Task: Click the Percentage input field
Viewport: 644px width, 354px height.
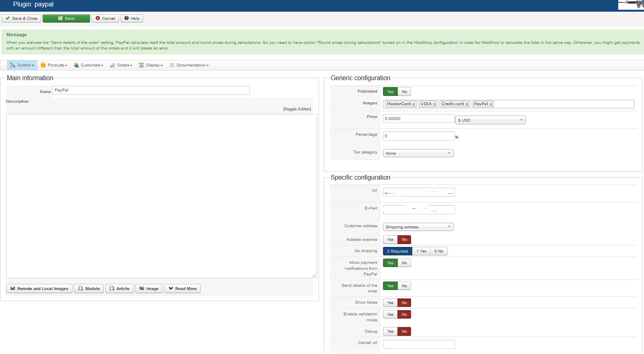Action: (419, 136)
